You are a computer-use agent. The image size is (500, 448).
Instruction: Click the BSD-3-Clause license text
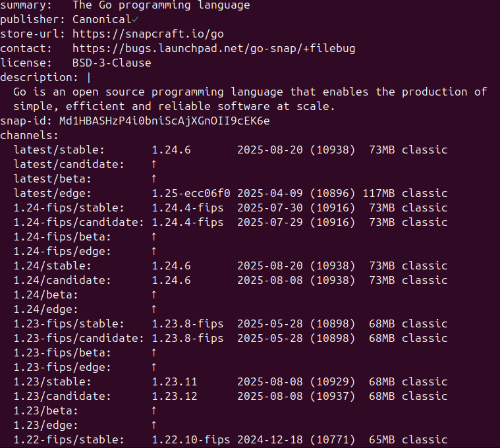click(111, 63)
